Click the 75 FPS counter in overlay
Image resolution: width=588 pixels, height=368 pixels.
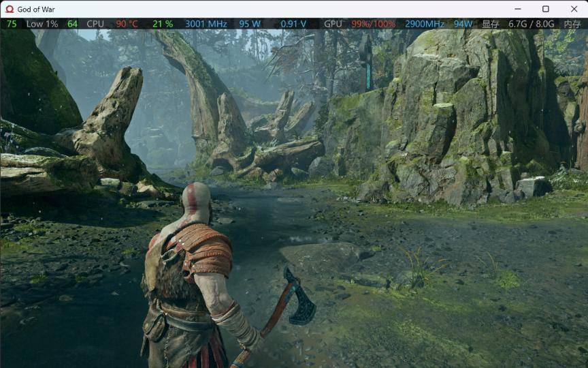tap(12, 24)
